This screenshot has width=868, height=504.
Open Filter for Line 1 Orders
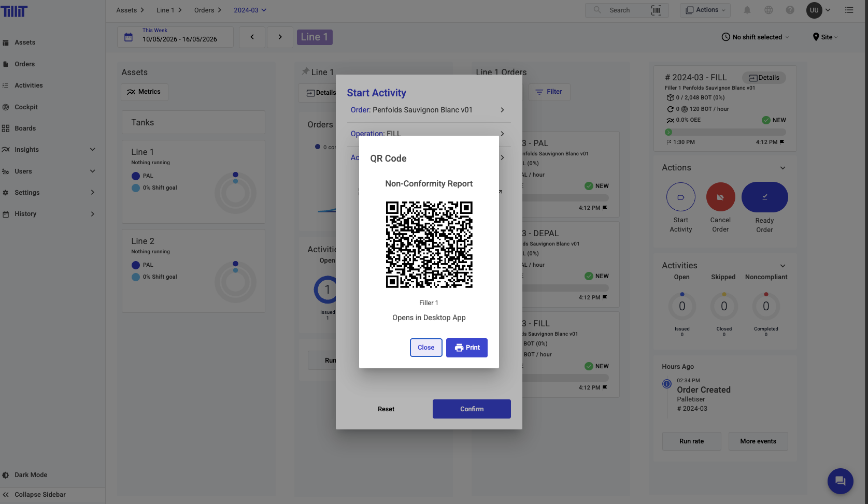pos(549,92)
